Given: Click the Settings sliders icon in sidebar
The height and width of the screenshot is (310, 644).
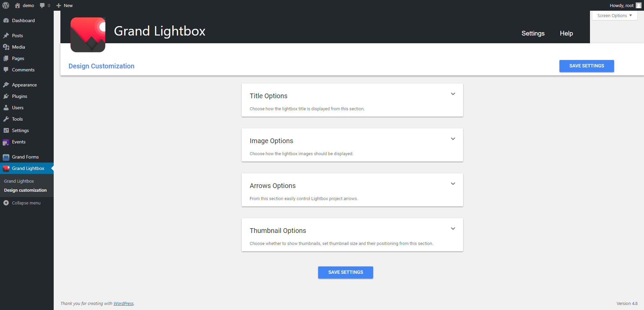Looking at the screenshot, I should click(6, 130).
